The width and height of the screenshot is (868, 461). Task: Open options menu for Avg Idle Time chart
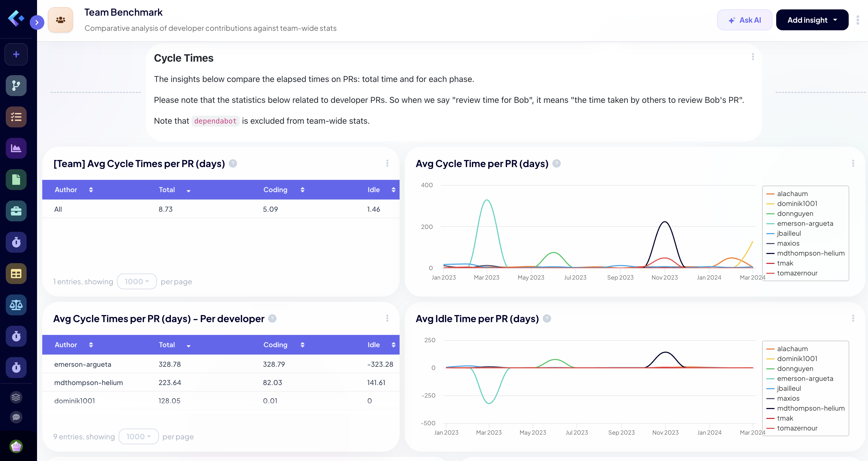click(x=853, y=318)
